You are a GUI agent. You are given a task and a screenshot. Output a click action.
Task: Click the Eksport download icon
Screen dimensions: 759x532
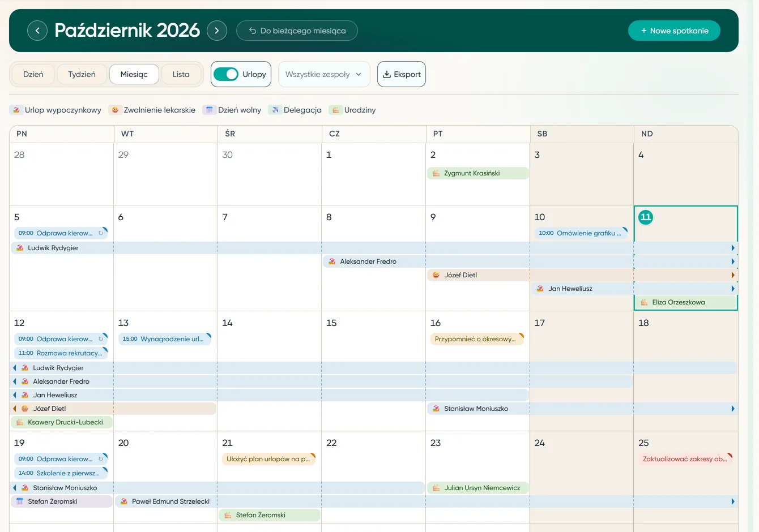coord(387,74)
